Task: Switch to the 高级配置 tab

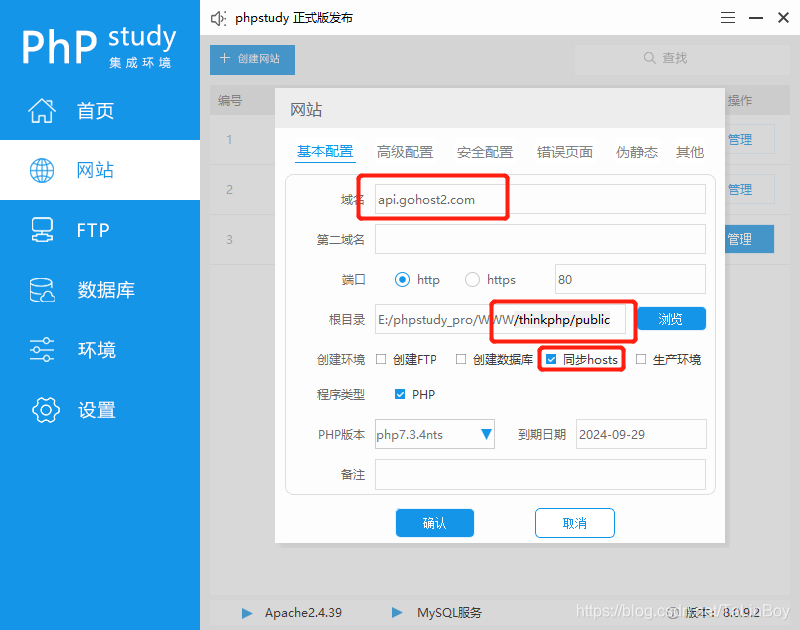Action: point(405,152)
